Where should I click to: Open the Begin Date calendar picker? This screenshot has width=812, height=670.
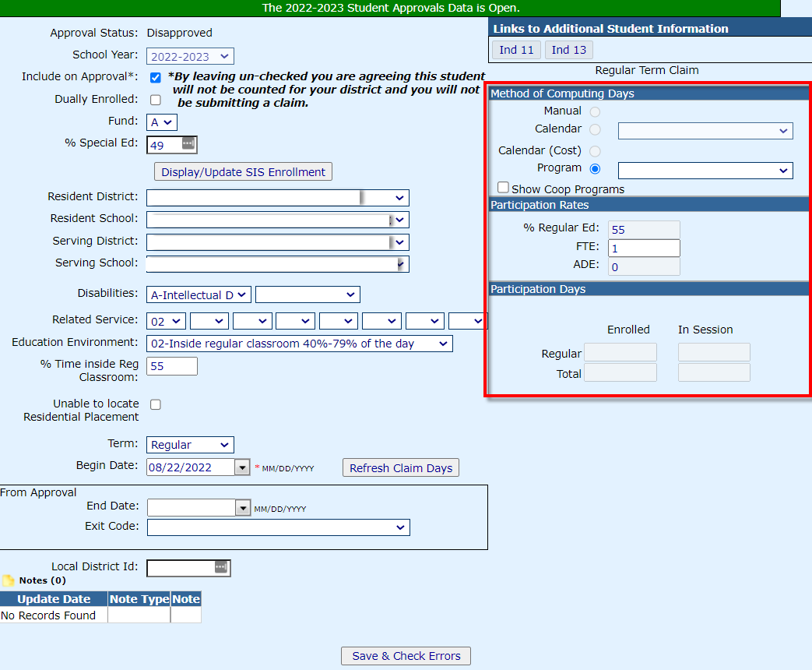[x=242, y=468]
